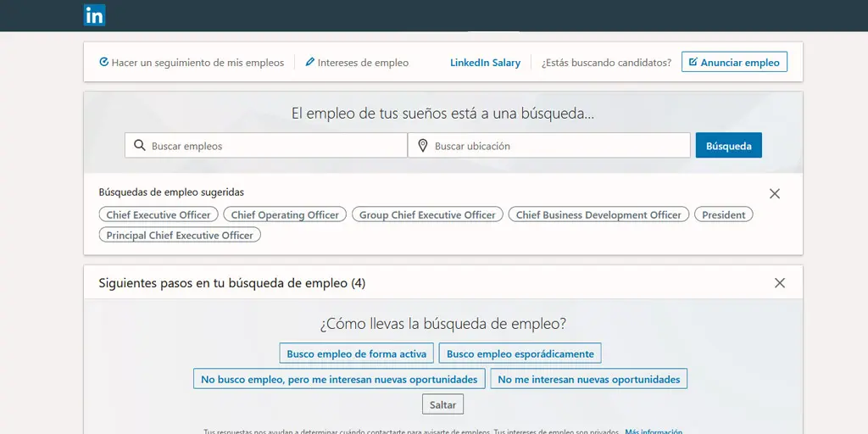The height and width of the screenshot is (434, 868).
Task: Choose No busco empleo, pero me interesan
Action: tap(339, 379)
